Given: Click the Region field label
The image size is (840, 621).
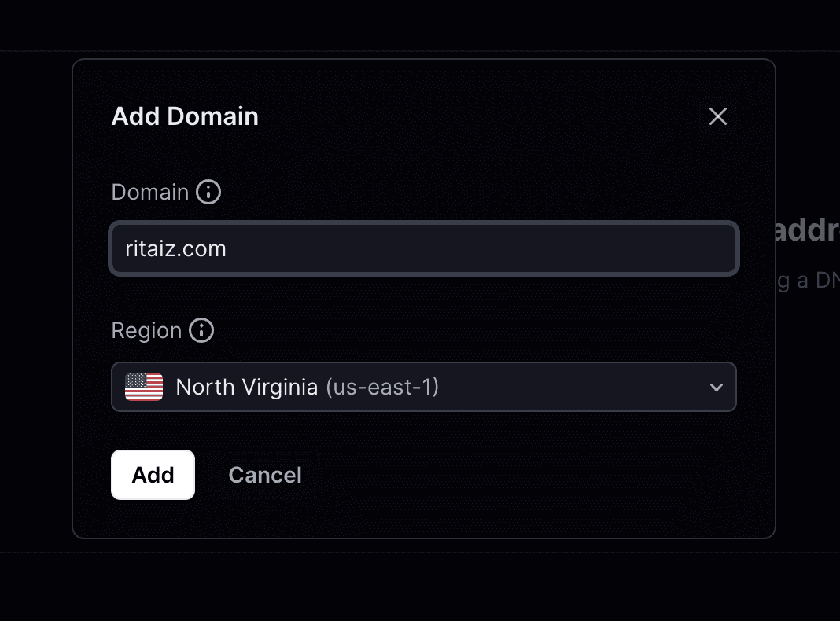Looking at the screenshot, I should 146,330.
